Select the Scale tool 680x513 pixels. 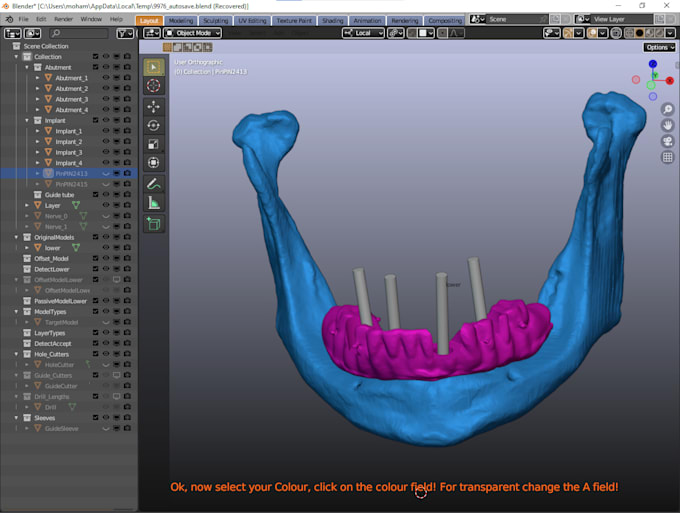[154, 144]
